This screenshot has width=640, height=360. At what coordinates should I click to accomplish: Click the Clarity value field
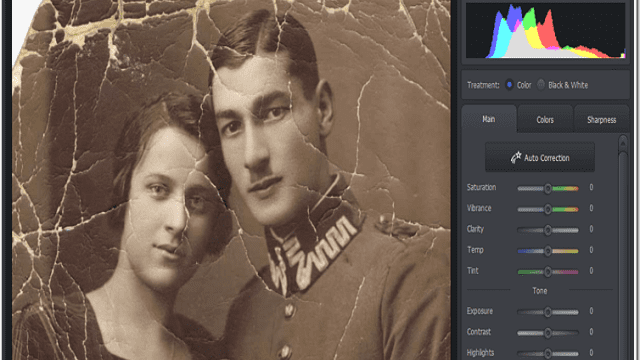coord(591,229)
